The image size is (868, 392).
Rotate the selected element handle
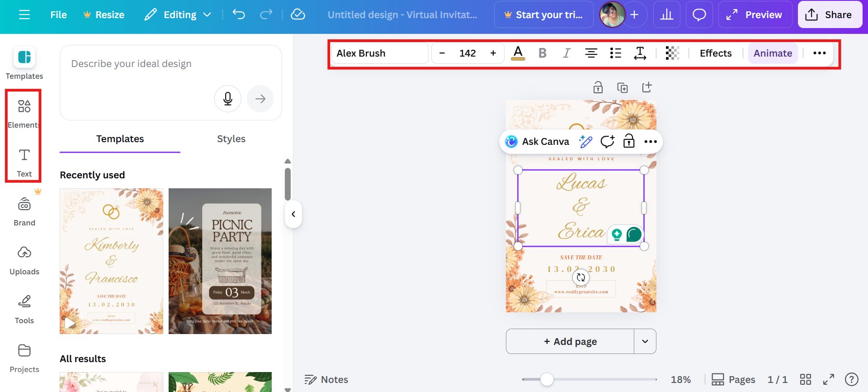581,277
